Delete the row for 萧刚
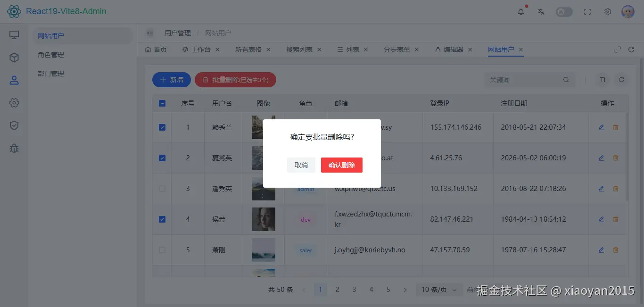 (615, 250)
